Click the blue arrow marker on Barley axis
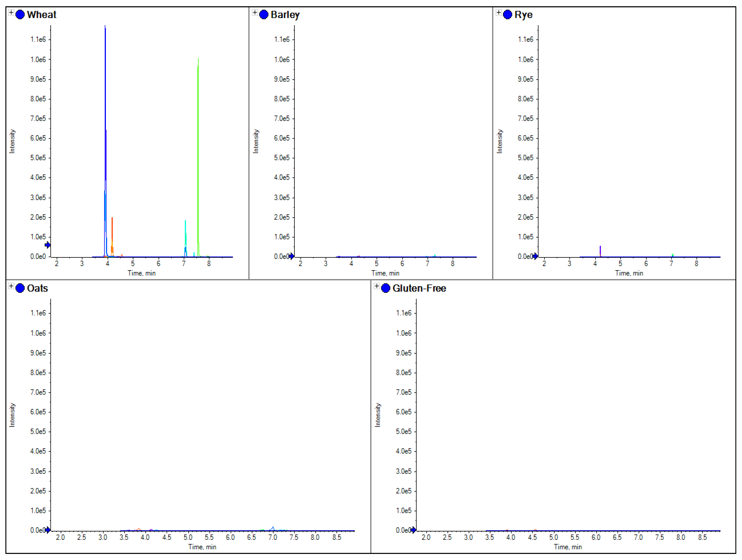The width and height of the screenshot is (742, 560). coord(292,256)
